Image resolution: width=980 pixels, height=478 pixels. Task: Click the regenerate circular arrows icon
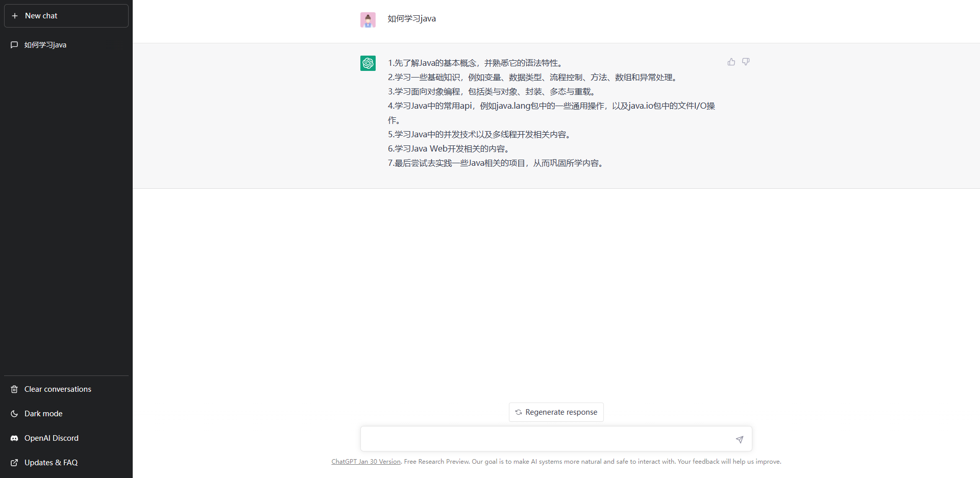tap(519, 412)
